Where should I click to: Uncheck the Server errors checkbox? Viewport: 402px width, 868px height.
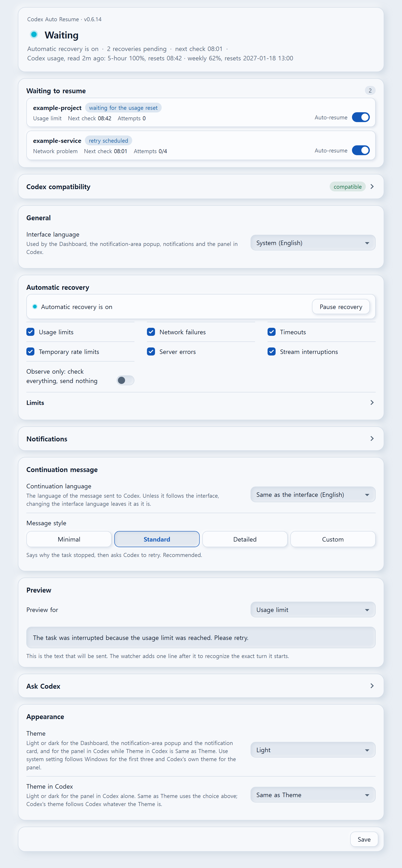pyautogui.click(x=151, y=351)
